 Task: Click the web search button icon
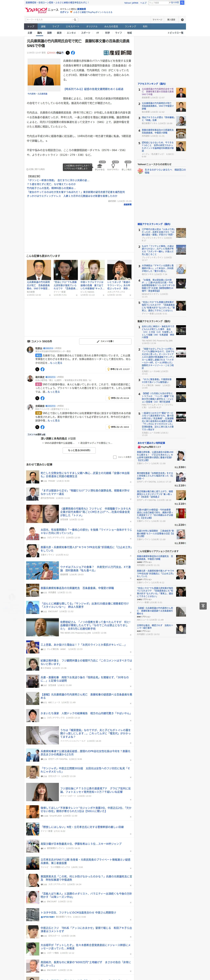[182, 3]
